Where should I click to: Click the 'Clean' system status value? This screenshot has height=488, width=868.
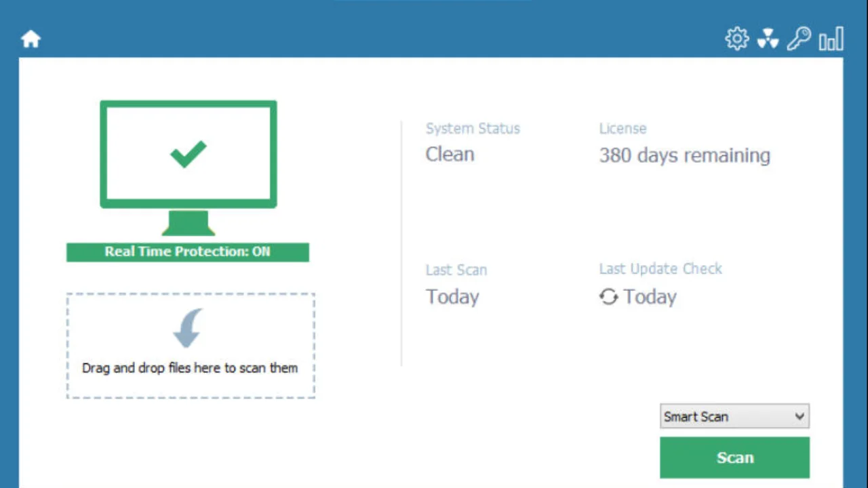point(450,155)
